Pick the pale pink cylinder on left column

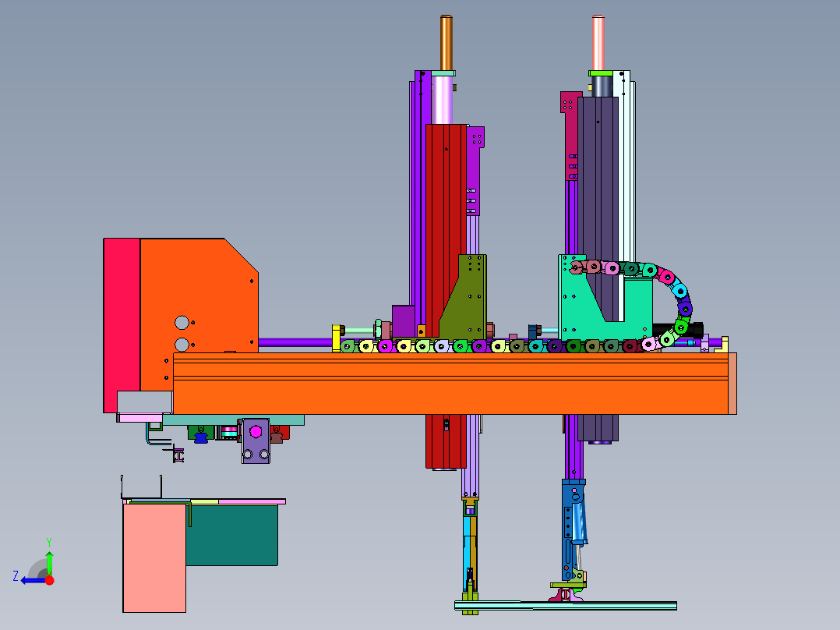pyautogui.click(x=442, y=101)
